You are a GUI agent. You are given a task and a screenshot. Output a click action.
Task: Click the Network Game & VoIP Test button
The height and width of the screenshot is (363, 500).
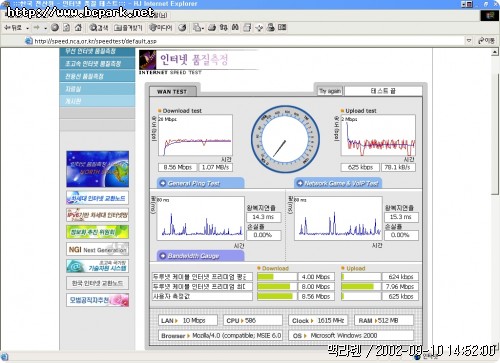pyautogui.click(x=338, y=183)
